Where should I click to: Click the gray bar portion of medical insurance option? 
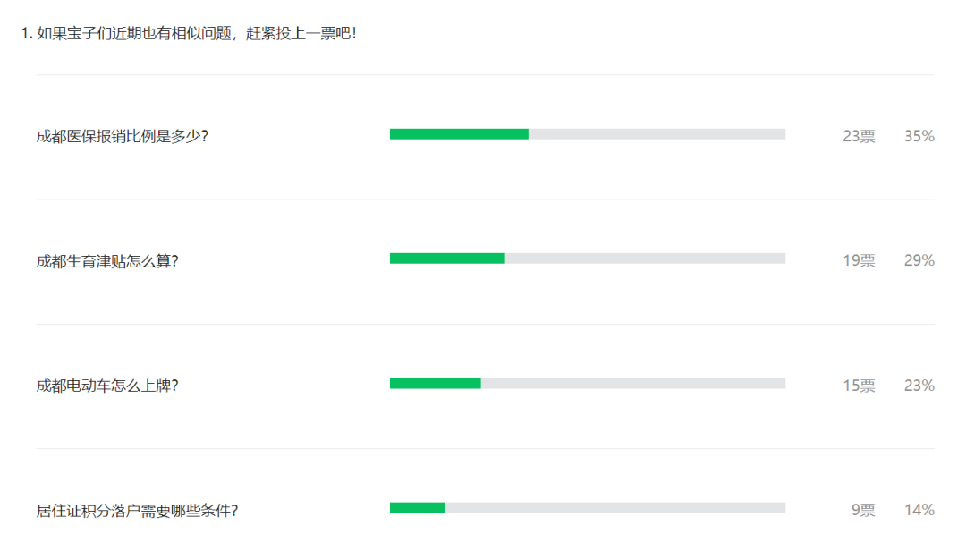click(x=657, y=134)
